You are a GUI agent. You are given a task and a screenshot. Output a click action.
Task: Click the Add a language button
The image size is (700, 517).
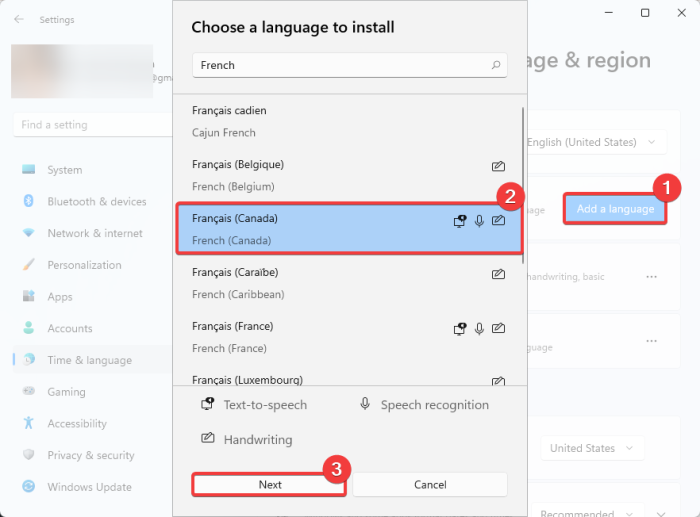pos(615,209)
